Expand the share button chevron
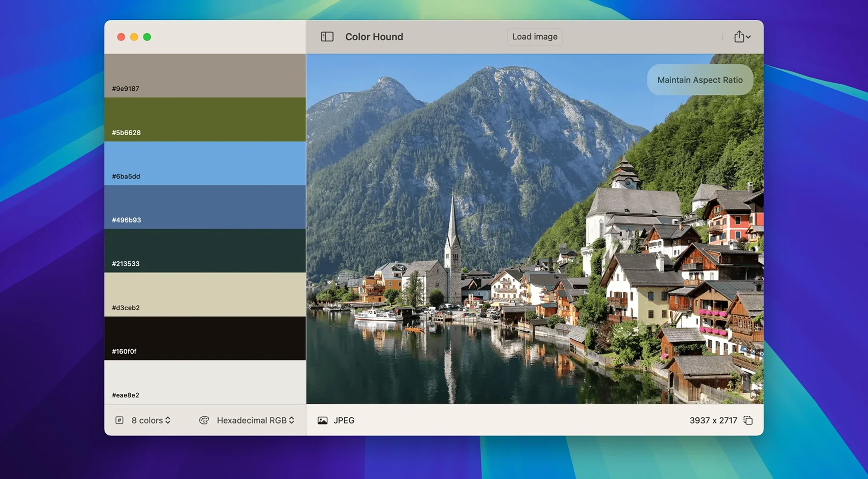This screenshot has height=479, width=868. click(x=748, y=37)
